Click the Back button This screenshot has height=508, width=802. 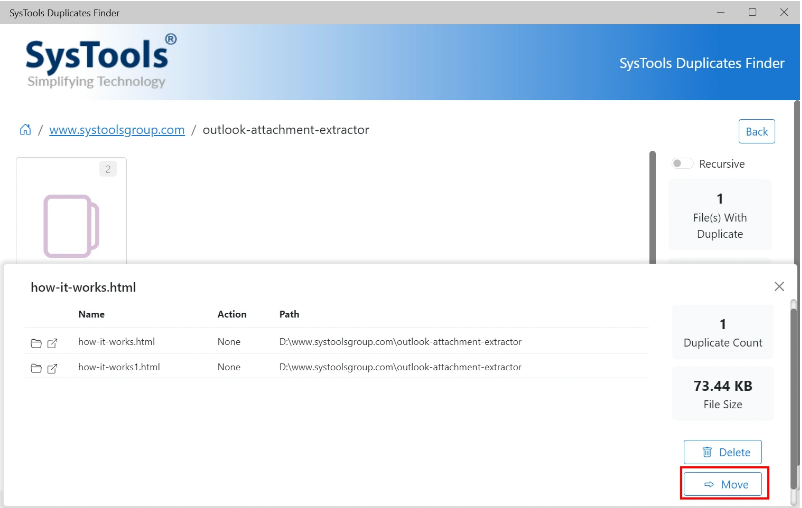tap(756, 131)
